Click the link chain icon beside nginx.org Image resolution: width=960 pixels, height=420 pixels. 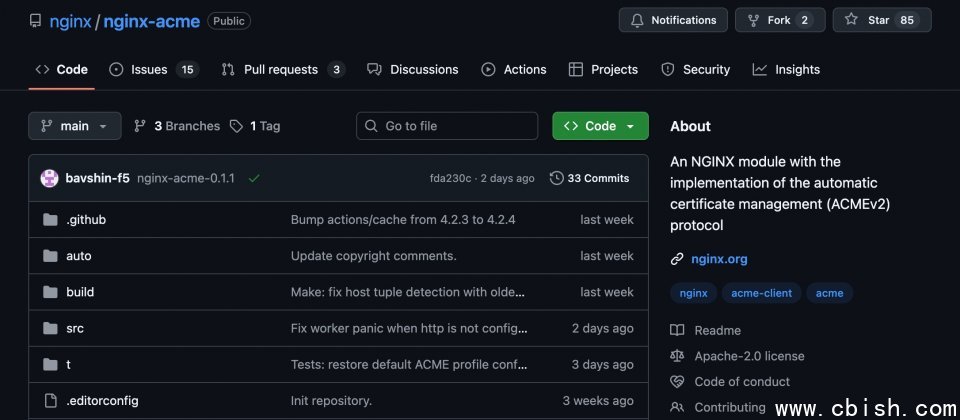(677, 259)
